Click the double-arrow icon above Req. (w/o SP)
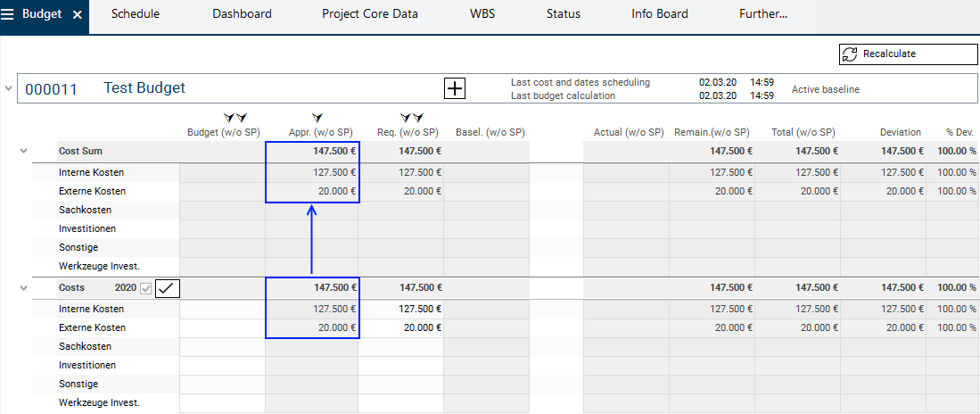This screenshot has height=414, width=980. pyautogui.click(x=411, y=118)
